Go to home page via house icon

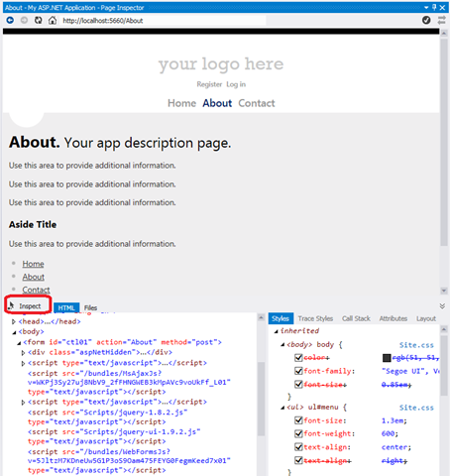pos(53,21)
